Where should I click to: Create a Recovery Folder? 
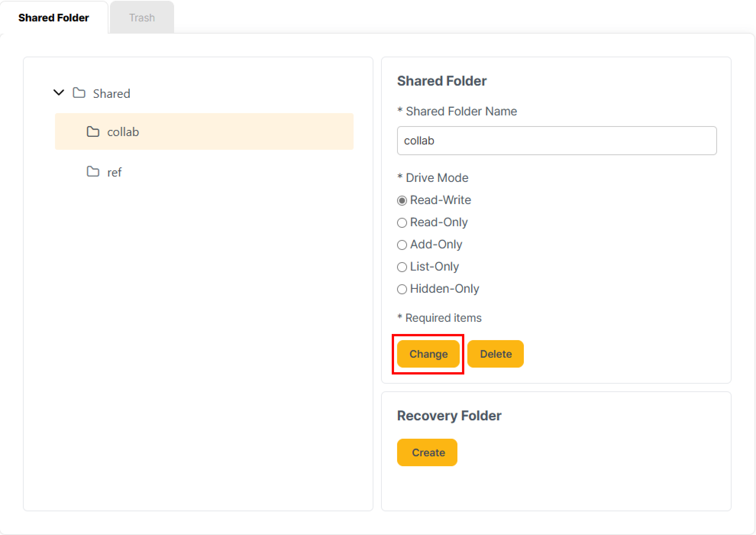tap(427, 452)
